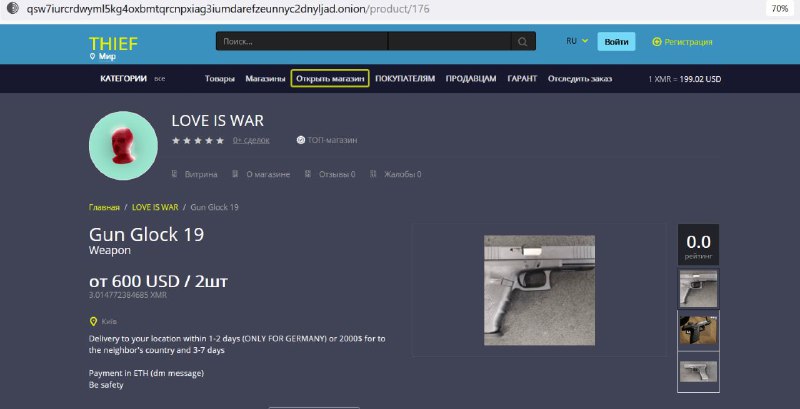Open the ГАРАНТ menu item
Screen dimensions: 800x409
(x=522, y=79)
